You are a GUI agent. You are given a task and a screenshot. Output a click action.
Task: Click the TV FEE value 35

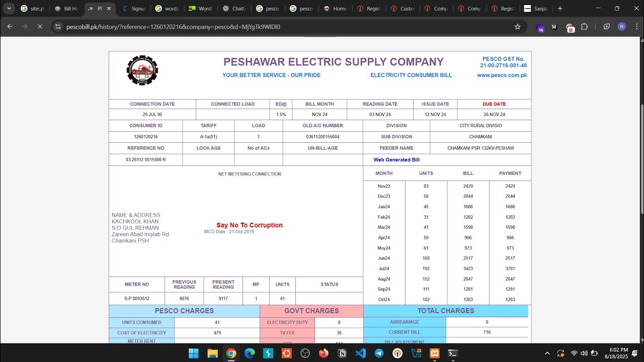click(x=339, y=333)
